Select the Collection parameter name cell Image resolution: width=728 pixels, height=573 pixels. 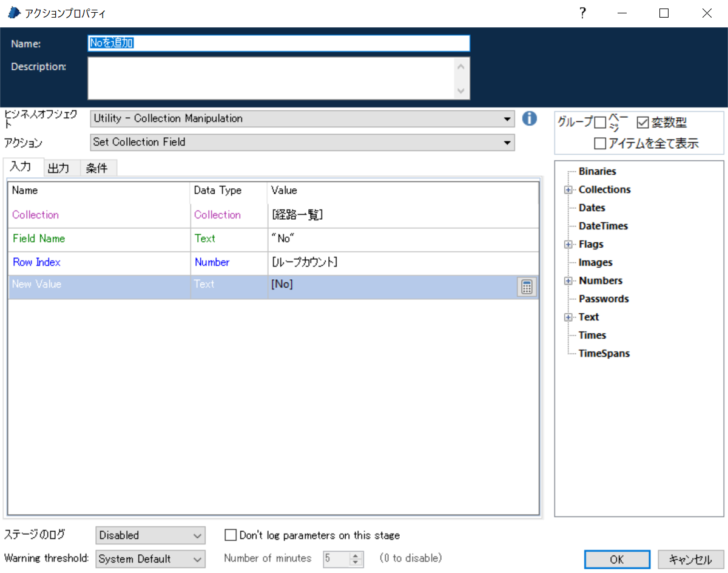99,215
